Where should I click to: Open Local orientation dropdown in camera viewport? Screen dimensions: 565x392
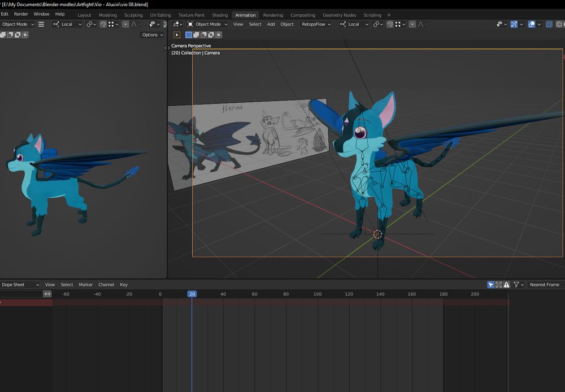(354, 24)
